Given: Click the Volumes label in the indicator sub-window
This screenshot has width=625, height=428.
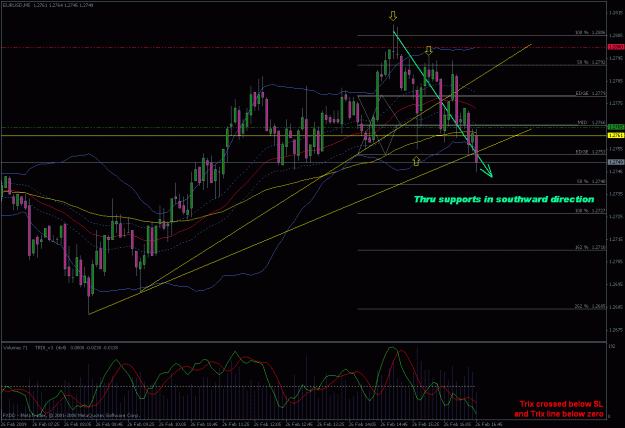Looking at the screenshot, I should tap(15, 348).
